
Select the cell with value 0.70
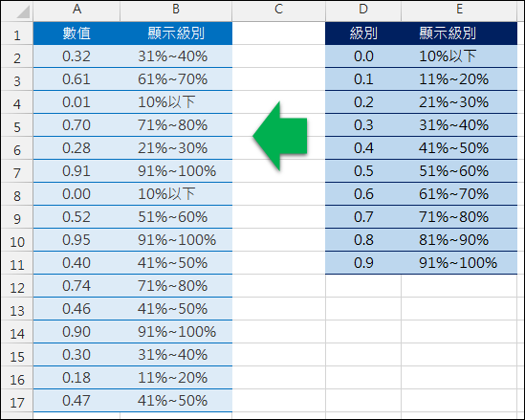click(77, 125)
